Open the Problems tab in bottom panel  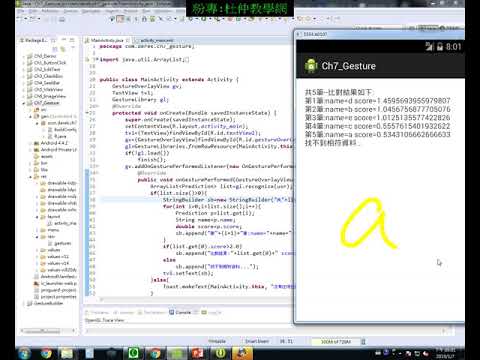pos(97,312)
